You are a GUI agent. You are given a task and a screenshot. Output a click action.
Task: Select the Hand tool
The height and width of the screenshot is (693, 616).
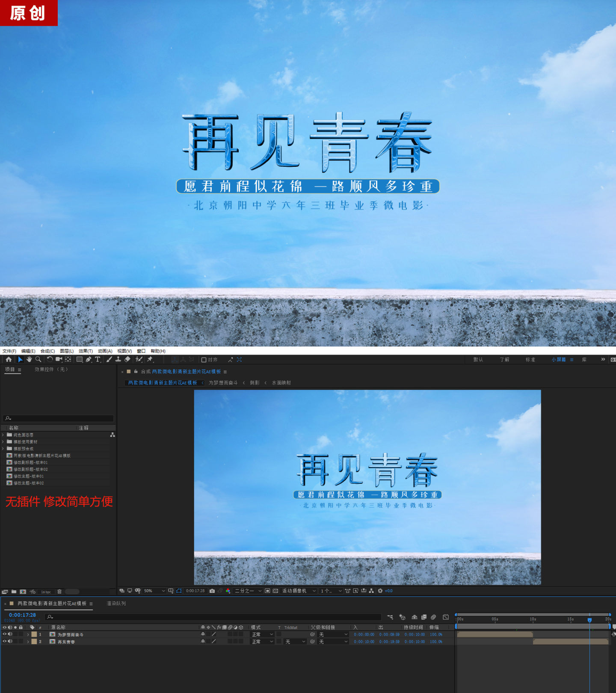pos(29,360)
